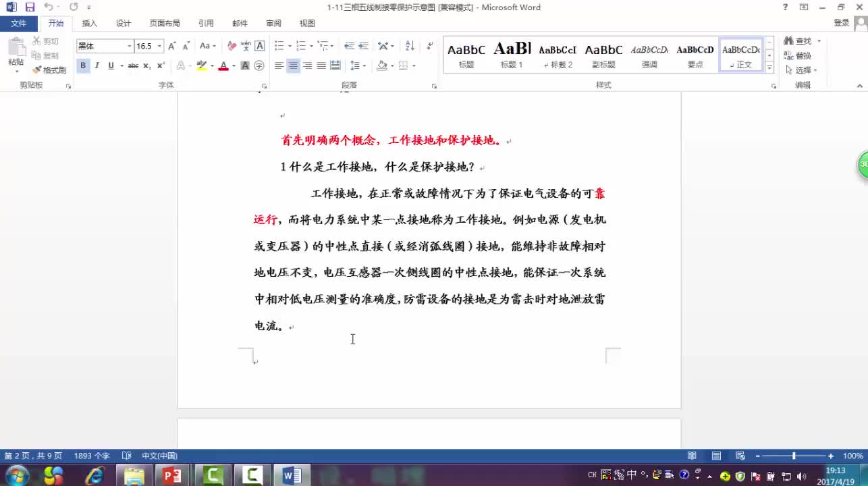The height and width of the screenshot is (486, 868).
Task: Open the 黑体 font name dropdown
Action: [130, 46]
